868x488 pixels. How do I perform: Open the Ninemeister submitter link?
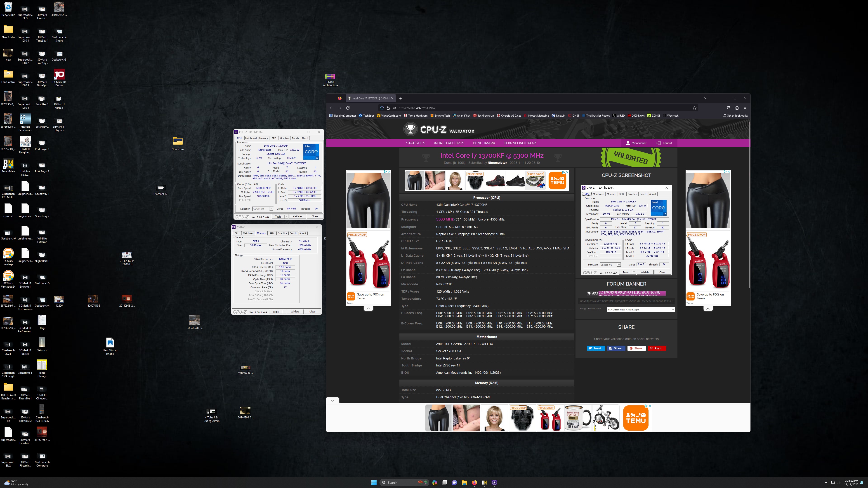point(497,163)
